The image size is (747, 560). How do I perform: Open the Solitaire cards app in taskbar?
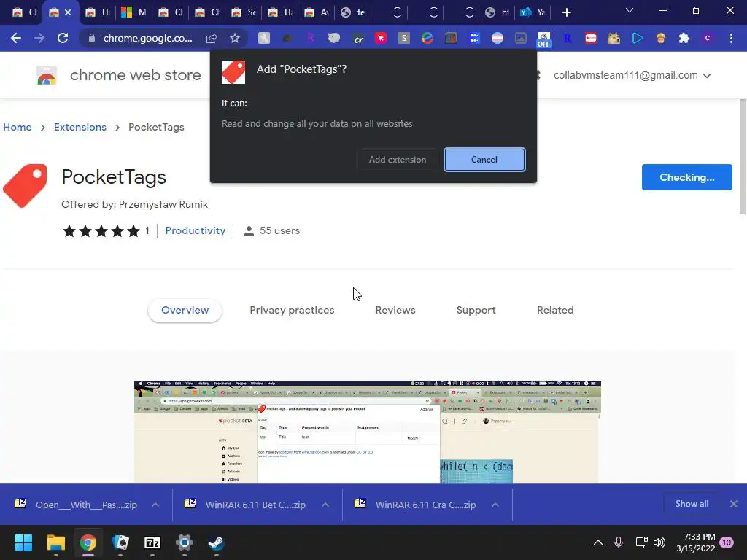pos(120,542)
